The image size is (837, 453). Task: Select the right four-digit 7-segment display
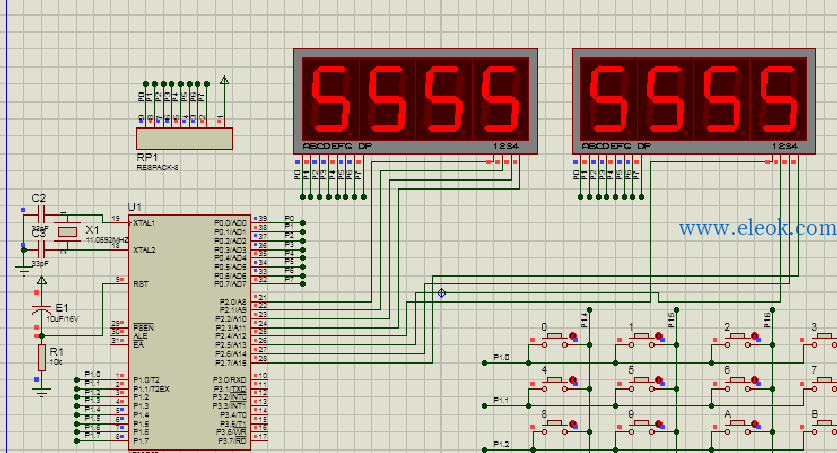[694, 101]
